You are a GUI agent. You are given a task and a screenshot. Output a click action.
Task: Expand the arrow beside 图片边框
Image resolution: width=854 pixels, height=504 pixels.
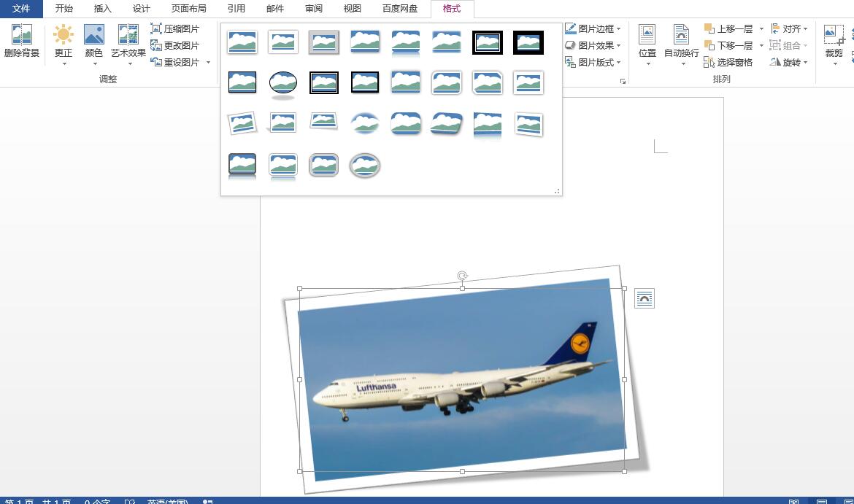coord(619,29)
